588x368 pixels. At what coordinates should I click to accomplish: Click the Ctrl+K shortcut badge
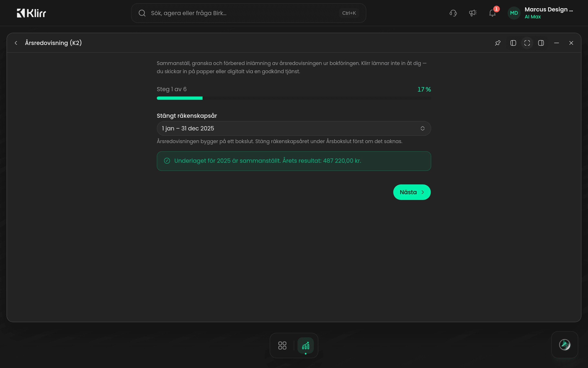click(349, 13)
